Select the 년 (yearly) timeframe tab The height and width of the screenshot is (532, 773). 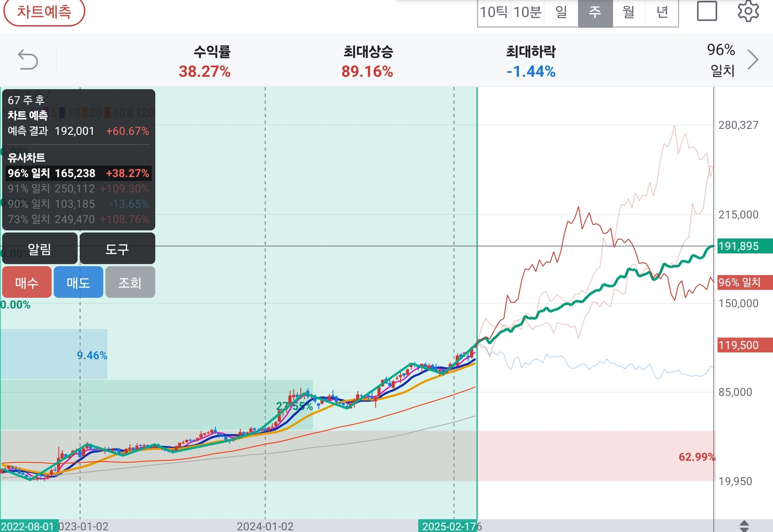coord(662,12)
